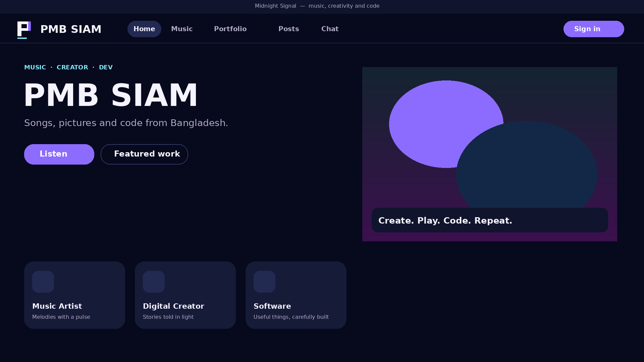The width and height of the screenshot is (644, 362).
Task: Click the 'Create. Play. Code. Repeat.' caption
Action: tap(445, 221)
